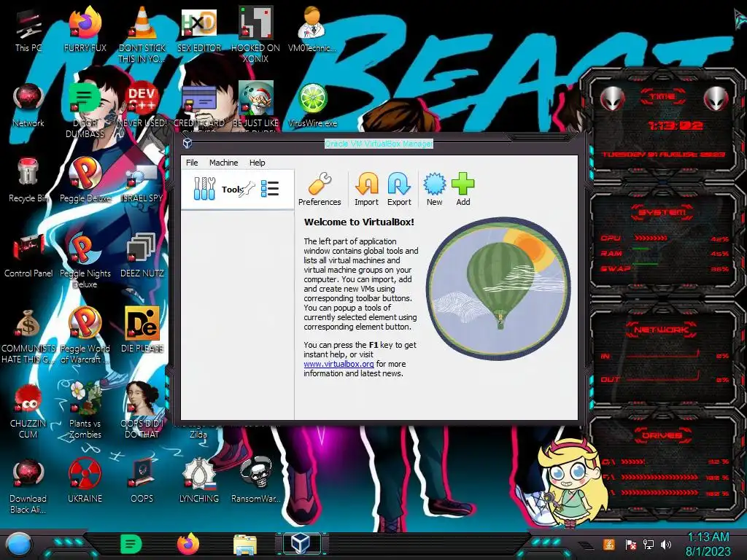The height and width of the screenshot is (560, 747).
Task: Open File Explorer from the taskbar
Action: point(245,545)
